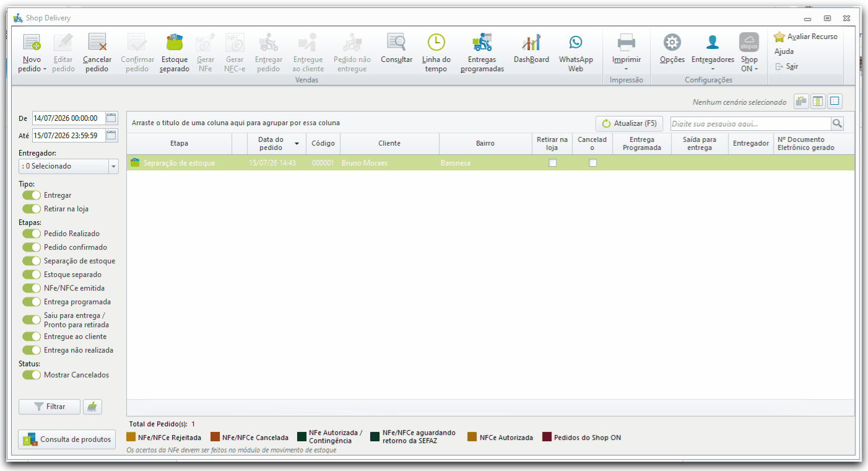This screenshot has width=868, height=471.
Task: Select Avaliar Recurso menu item
Action: (x=805, y=37)
